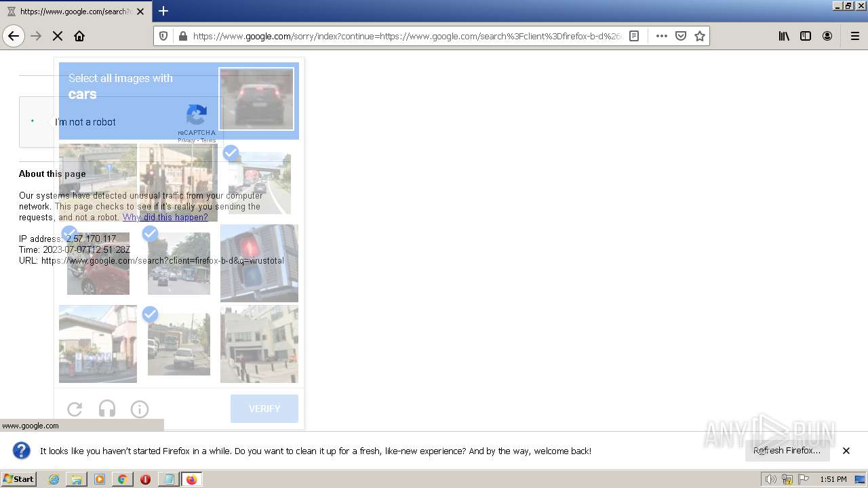Click the 'Refresh Firefox...' button

(x=787, y=451)
